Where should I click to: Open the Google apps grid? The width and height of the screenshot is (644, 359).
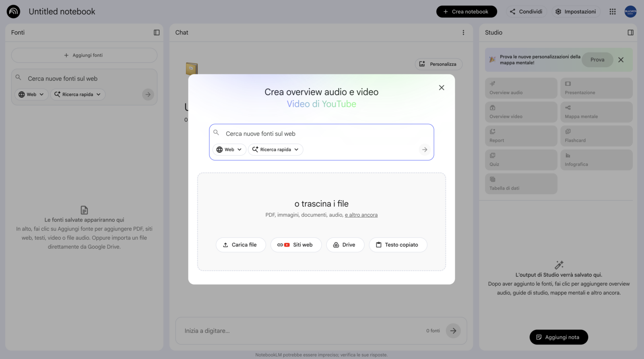coord(613,12)
